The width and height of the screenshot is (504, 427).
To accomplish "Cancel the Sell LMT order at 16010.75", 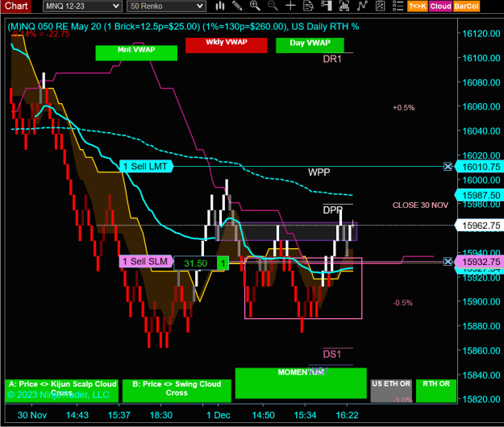I will 448,166.
